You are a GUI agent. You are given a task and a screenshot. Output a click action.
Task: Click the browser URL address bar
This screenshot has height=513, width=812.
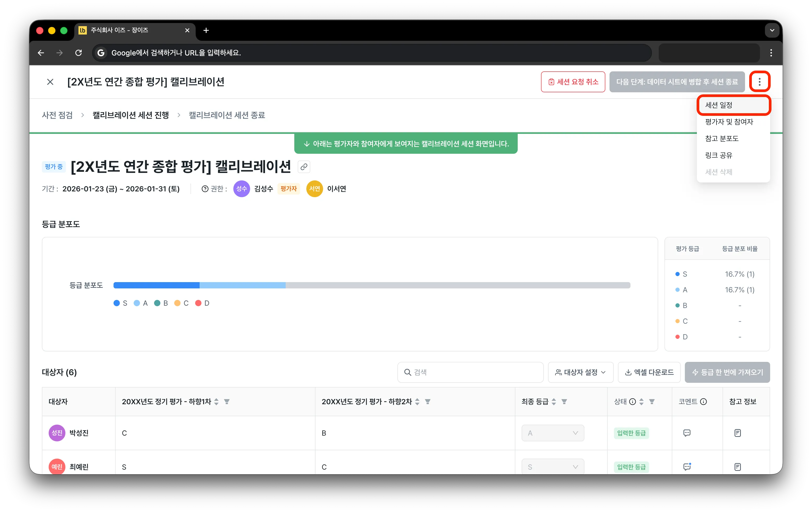point(372,53)
